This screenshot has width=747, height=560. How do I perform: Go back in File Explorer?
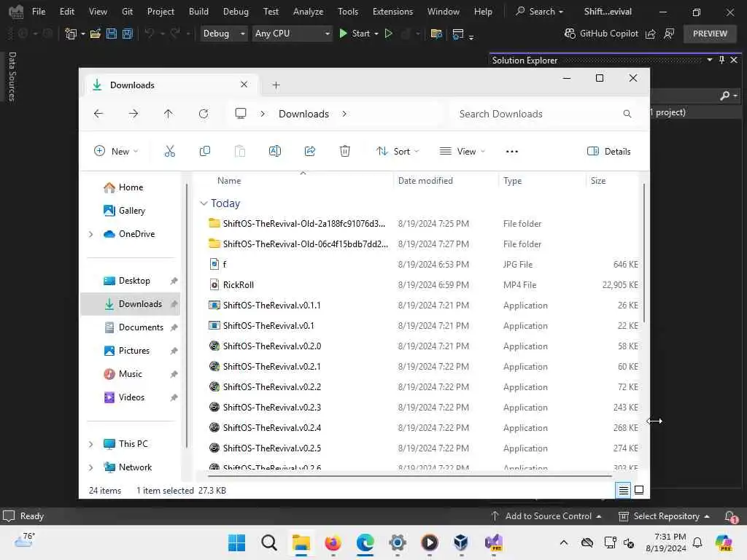coord(98,114)
